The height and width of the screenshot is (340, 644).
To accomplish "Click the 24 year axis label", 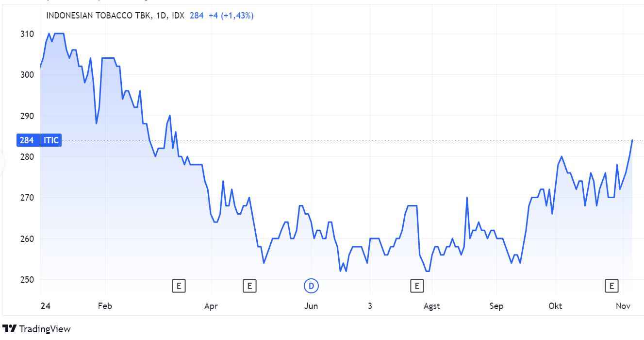I will coord(45,306).
